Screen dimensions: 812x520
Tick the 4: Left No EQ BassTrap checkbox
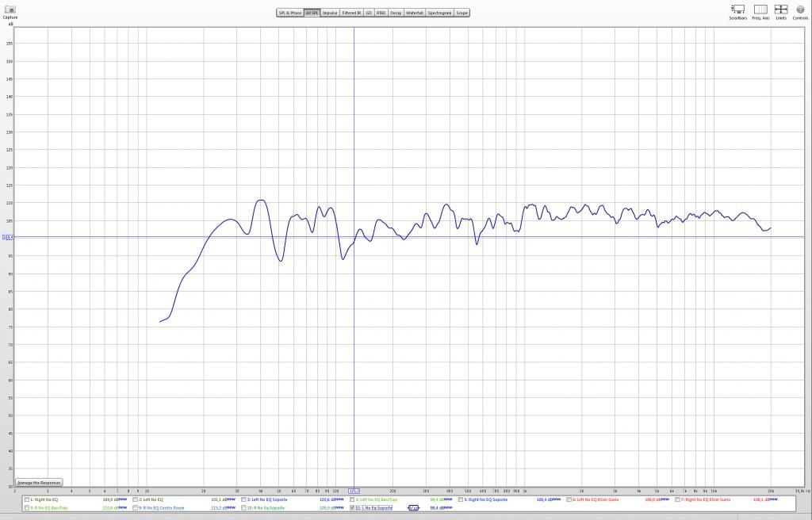(352, 500)
